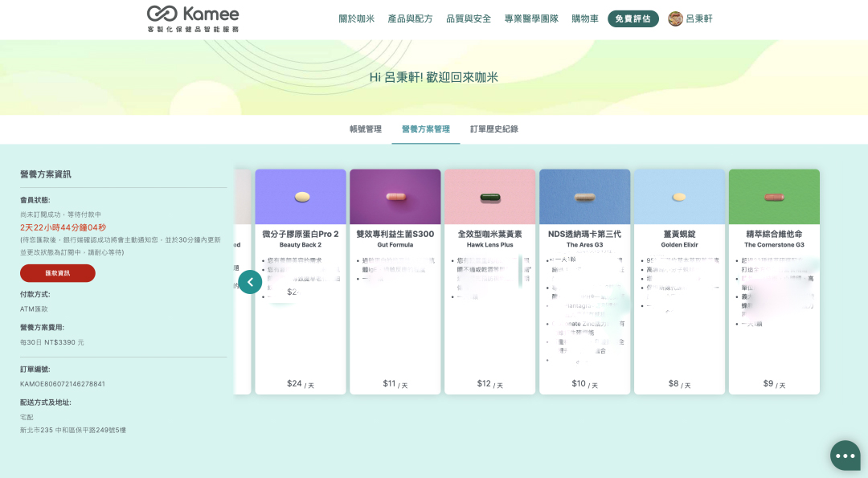Open 產品與配方 menu
Screen dimensions: 868x478
(x=410, y=18)
